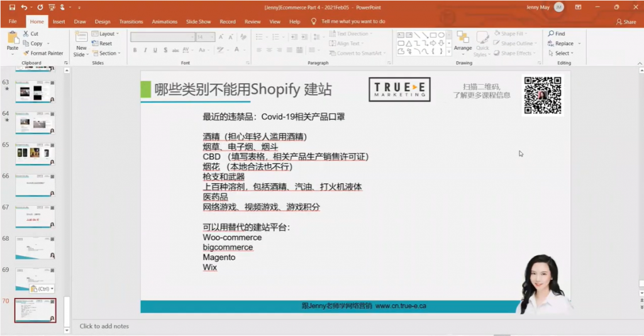Screen dimensions: 644x336
Task: Open the Layout dropdown
Action: click(104, 33)
